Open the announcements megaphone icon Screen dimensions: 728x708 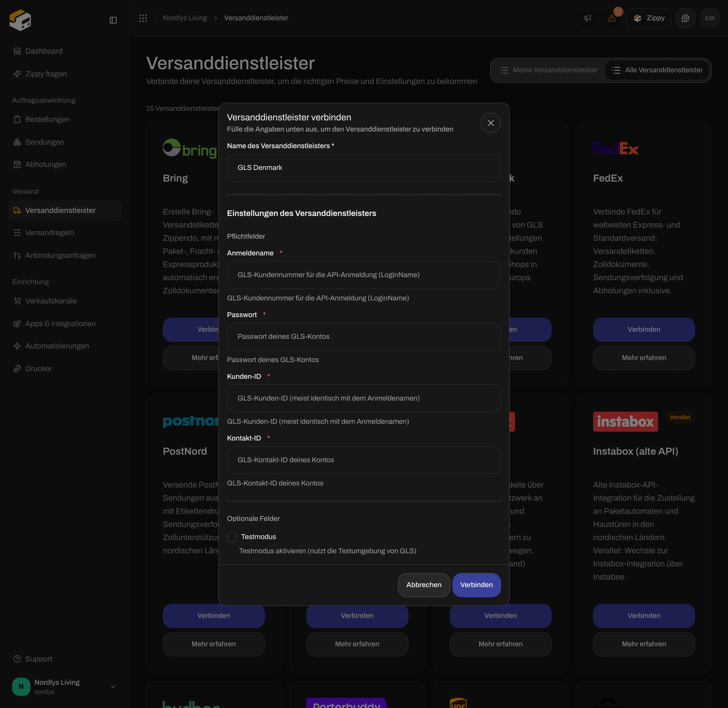[x=587, y=18]
